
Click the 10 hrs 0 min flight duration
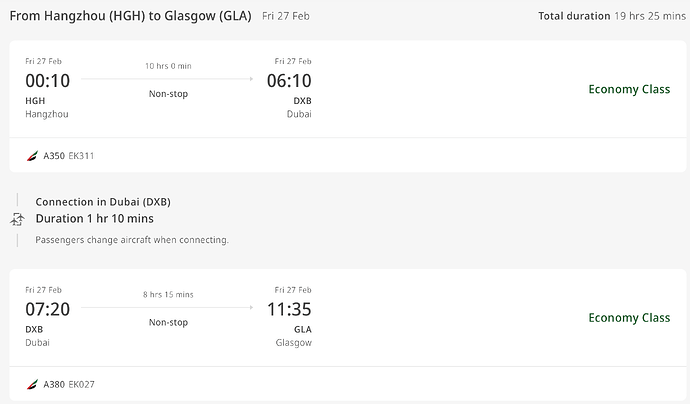pyautogui.click(x=167, y=66)
